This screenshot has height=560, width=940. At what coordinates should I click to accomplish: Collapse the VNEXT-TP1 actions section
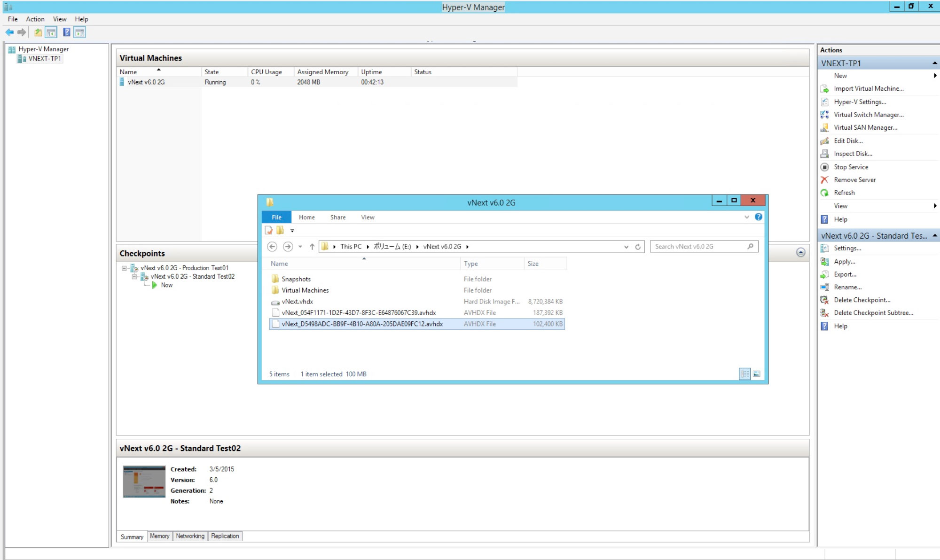click(x=934, y=63)
